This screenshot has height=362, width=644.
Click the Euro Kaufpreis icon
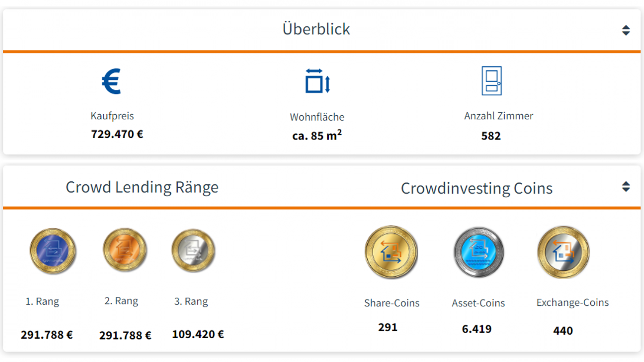111,81
